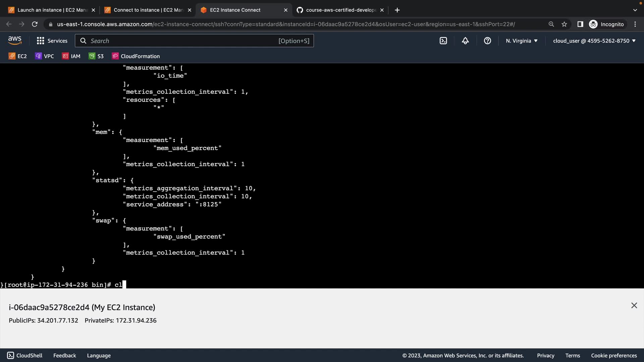Open the notifications bell

[x=465, y=41]
